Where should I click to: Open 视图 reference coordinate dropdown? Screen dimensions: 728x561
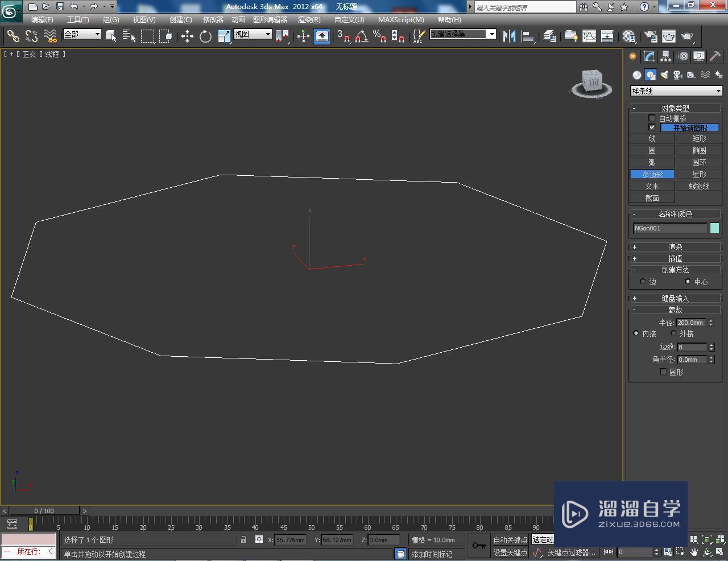(x=253, y=34)
